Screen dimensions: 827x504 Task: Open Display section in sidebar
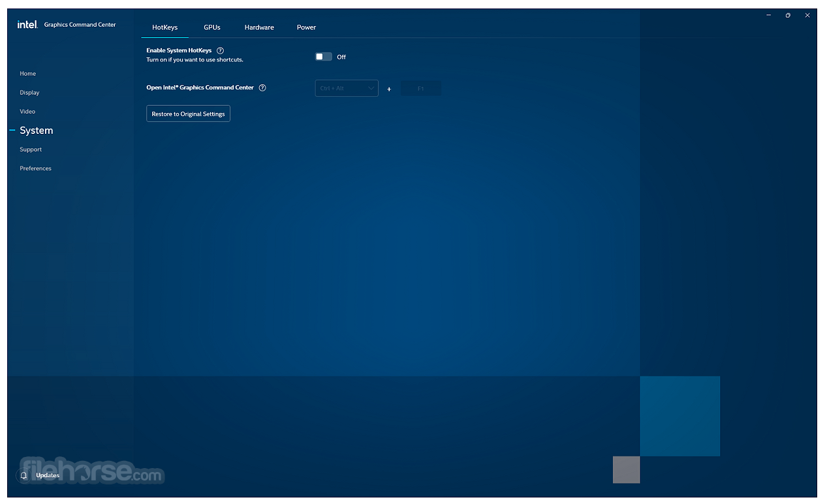29,93
